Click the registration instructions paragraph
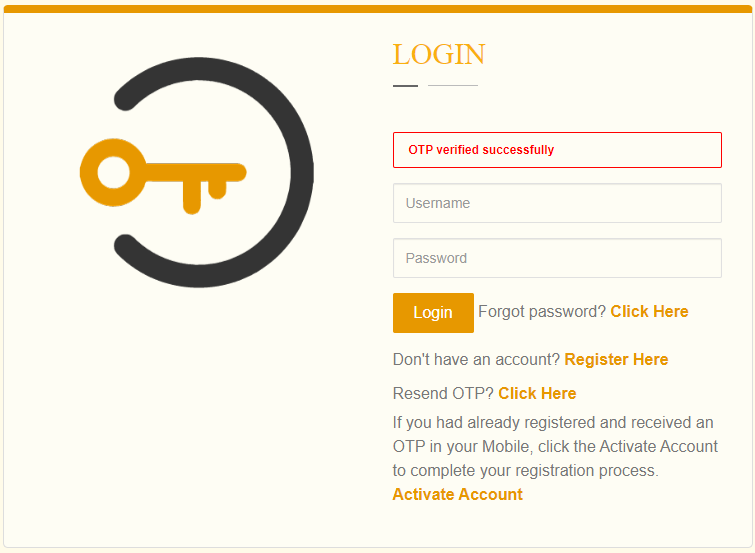 click(x=555, y=446)
